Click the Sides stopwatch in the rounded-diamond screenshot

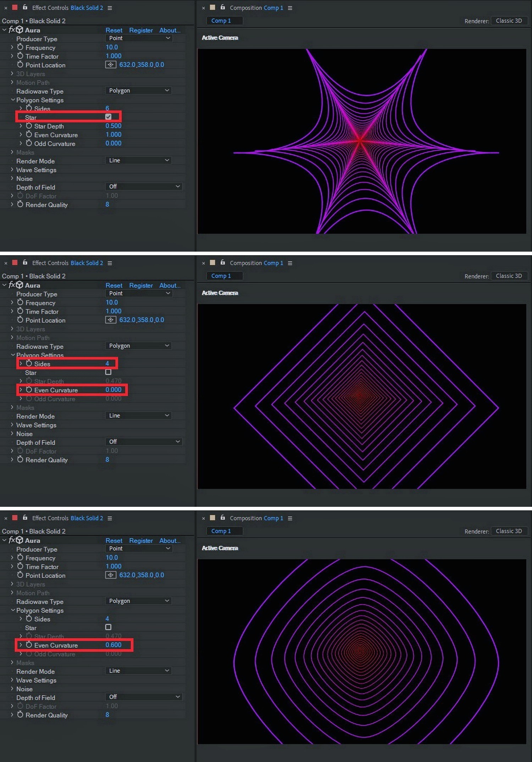coord(29,619)
